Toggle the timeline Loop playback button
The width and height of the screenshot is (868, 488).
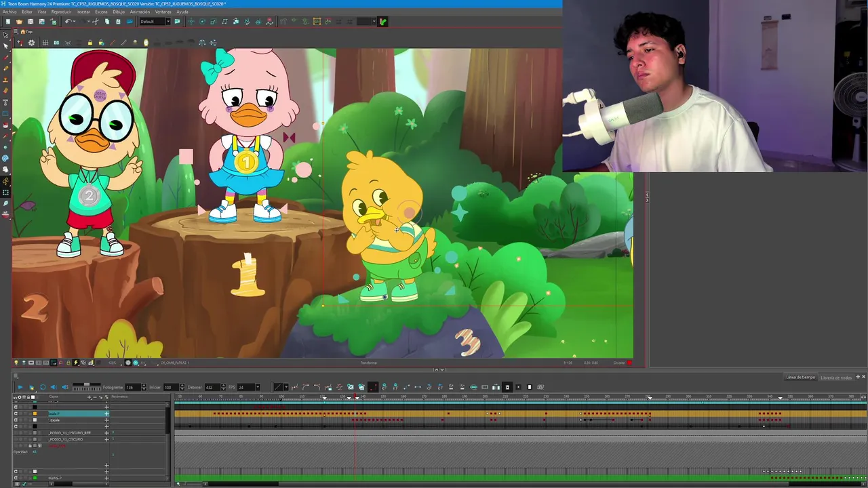[43, 387]
